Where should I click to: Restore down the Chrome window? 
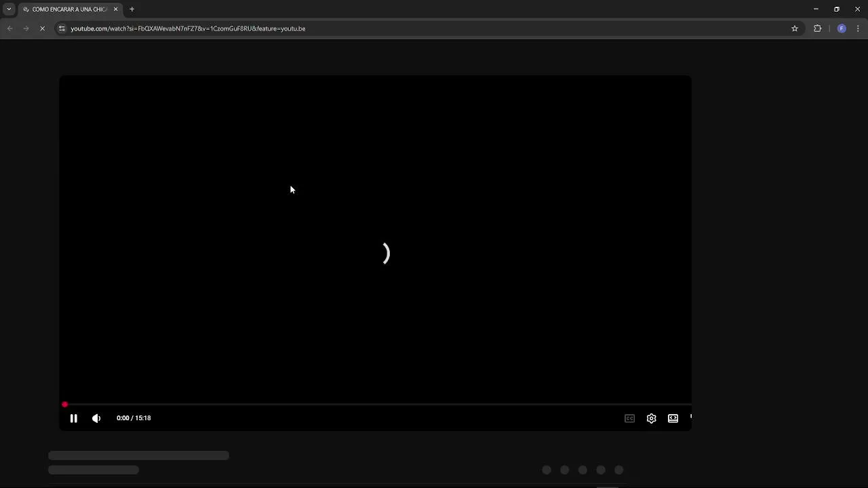pos(837,9)
